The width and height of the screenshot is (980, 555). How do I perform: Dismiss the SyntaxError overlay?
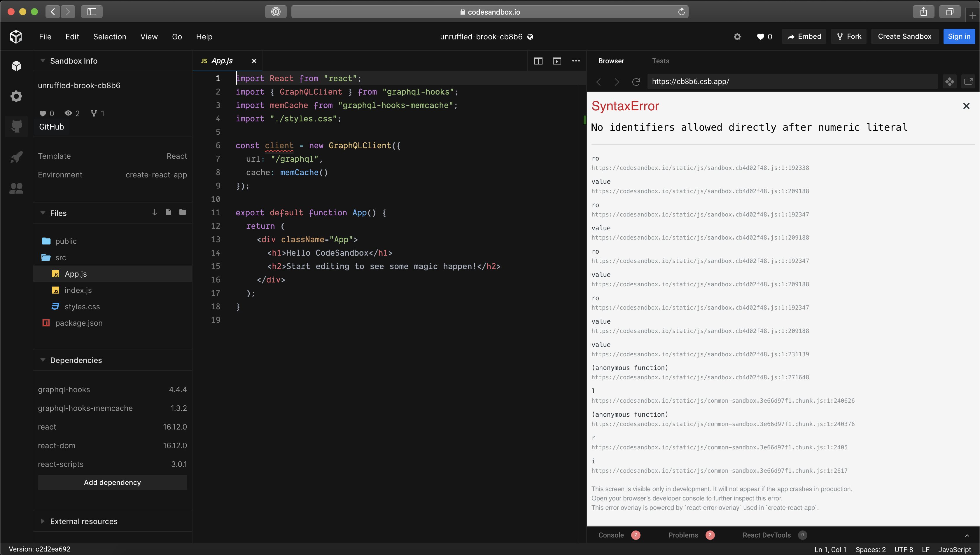966,106
